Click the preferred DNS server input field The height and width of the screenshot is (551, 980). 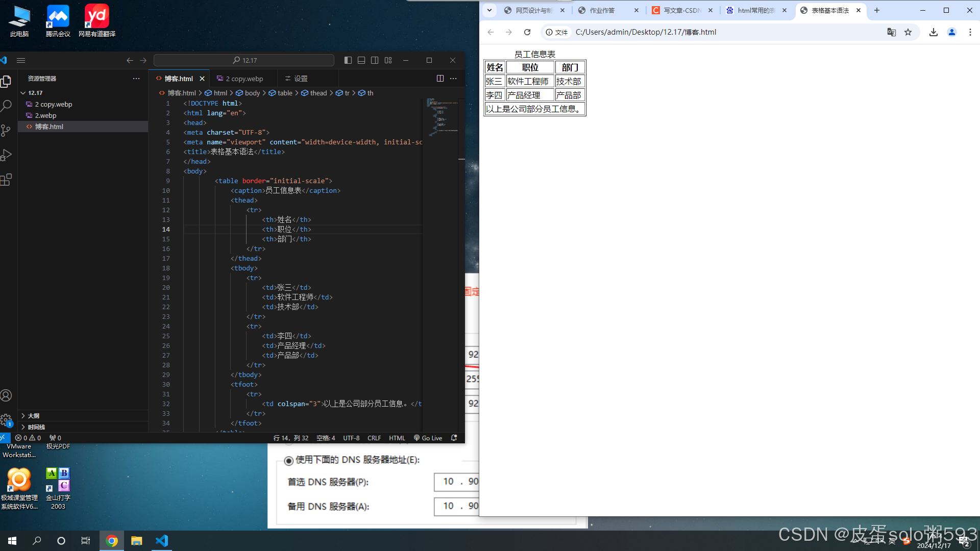[456, 482]
